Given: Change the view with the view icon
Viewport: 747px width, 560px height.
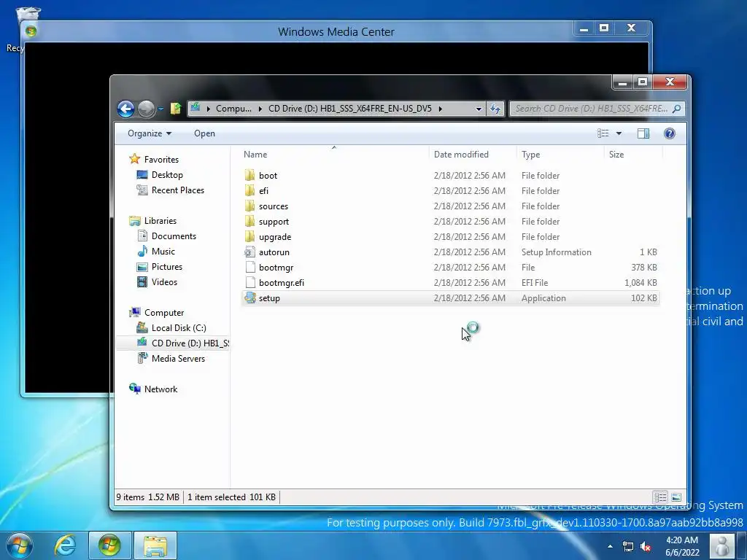Looking at the screenshot, I should [x=603, y=133].
